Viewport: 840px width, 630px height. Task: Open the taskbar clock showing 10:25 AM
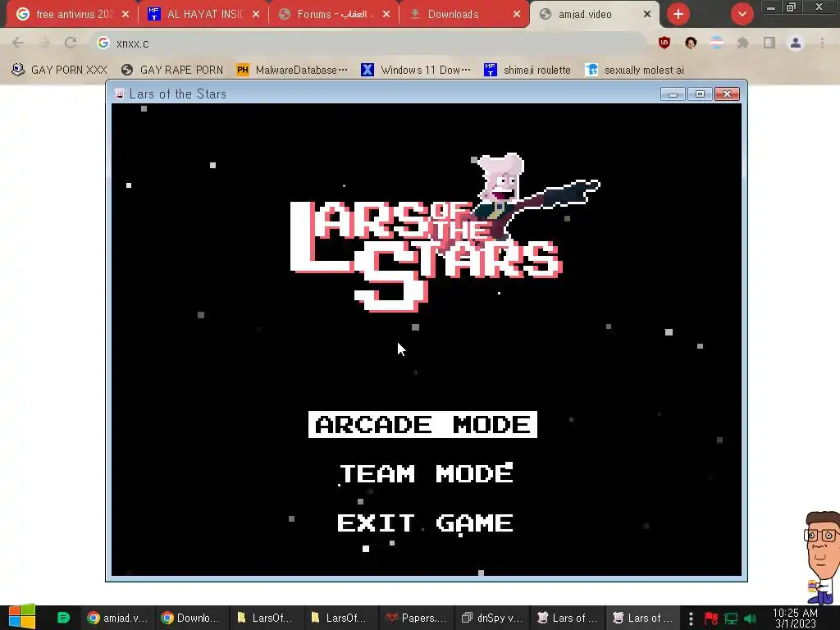[x=795, y=618]
